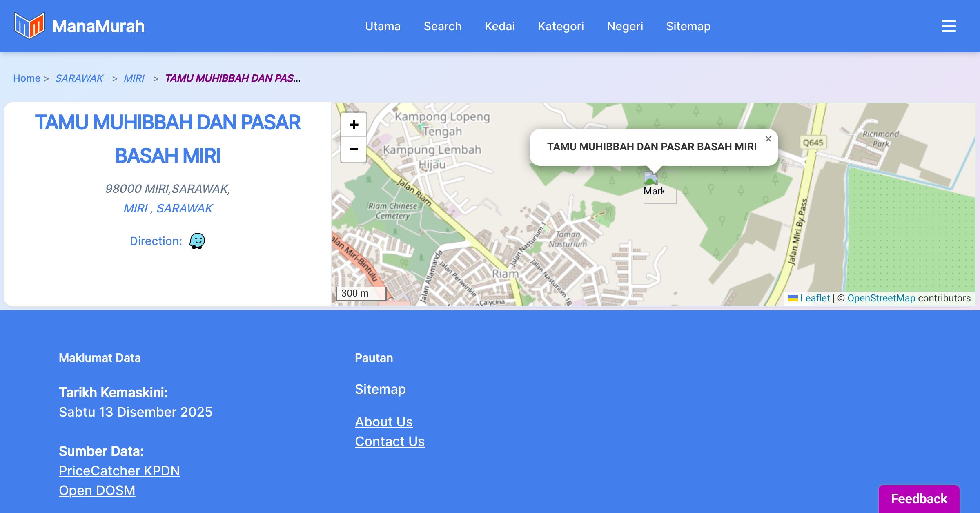Screen dimensions: 980x513
Task: Open Negeri from top navigation
Action: [x=625, y=26]
